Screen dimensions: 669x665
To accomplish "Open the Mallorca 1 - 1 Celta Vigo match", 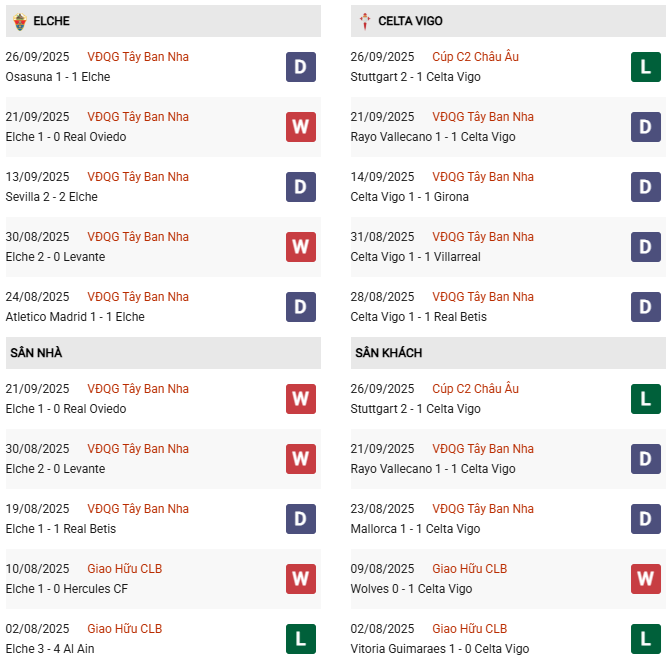I will 415,529.
